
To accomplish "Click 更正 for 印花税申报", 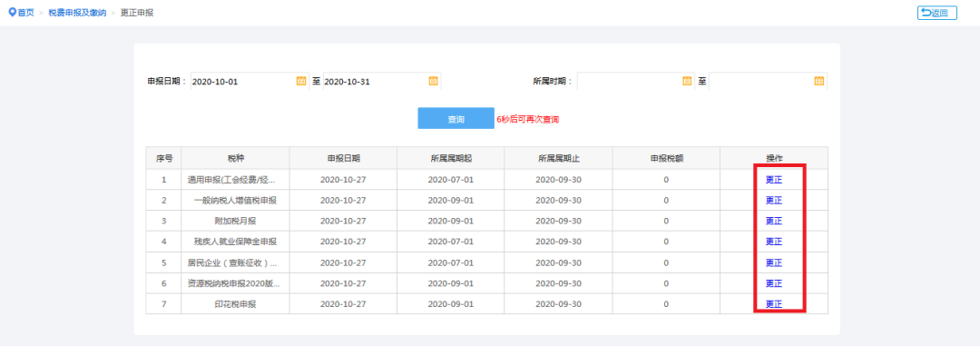I will coord(774,304).
